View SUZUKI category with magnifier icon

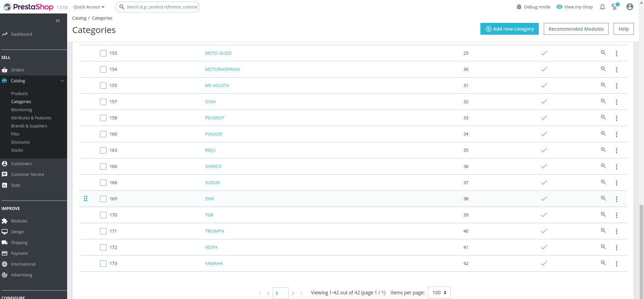click(603, 182)
